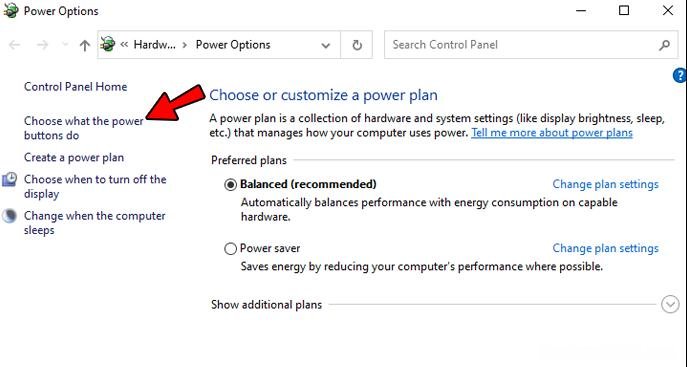The width and height of the screenshot is (687, 367).
Task: Expand Show additional plans chevron
Action: click(x=670, y=304)
